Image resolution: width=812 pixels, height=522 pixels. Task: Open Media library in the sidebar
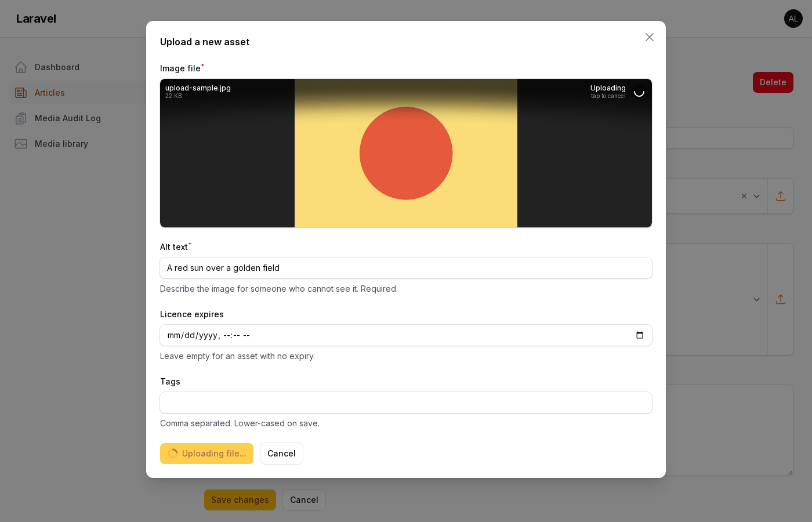(77, 144)
